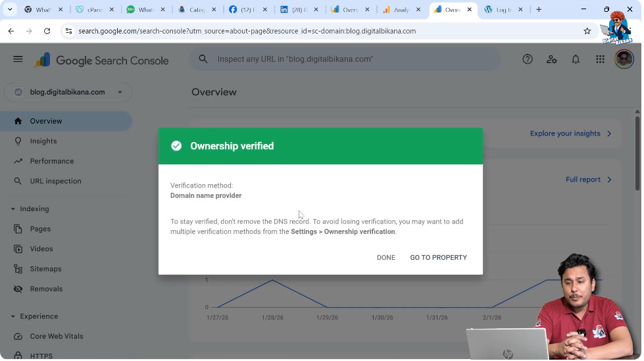Open the Google account avatar

click(x=626, y=59)
